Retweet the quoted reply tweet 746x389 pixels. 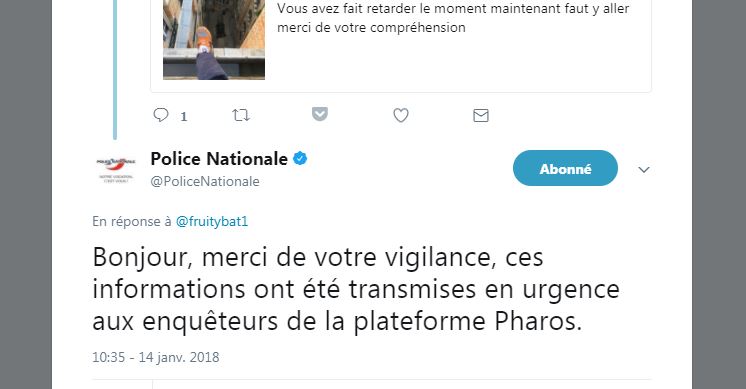241,115
